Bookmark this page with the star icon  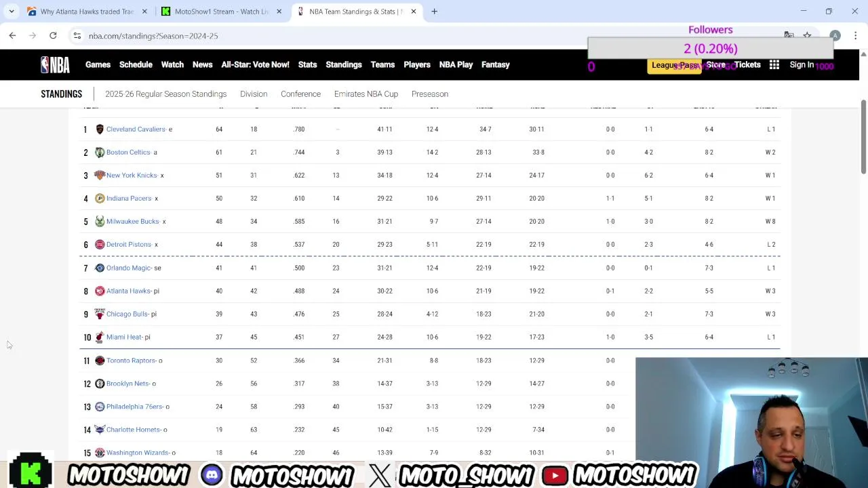point(807,35)
